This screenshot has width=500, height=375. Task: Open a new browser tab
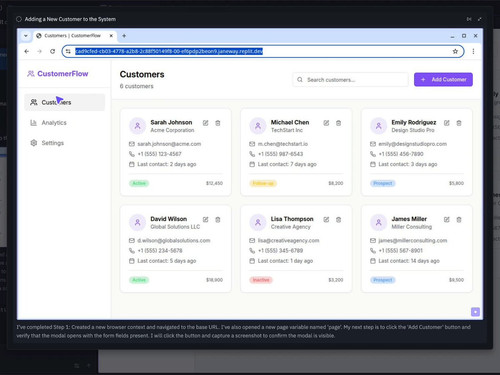coord(124,36)
